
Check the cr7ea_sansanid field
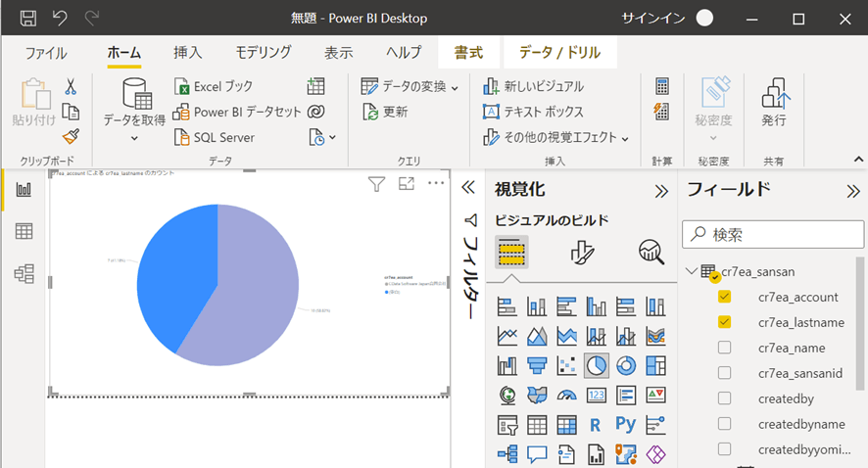(x=724, y=373)
